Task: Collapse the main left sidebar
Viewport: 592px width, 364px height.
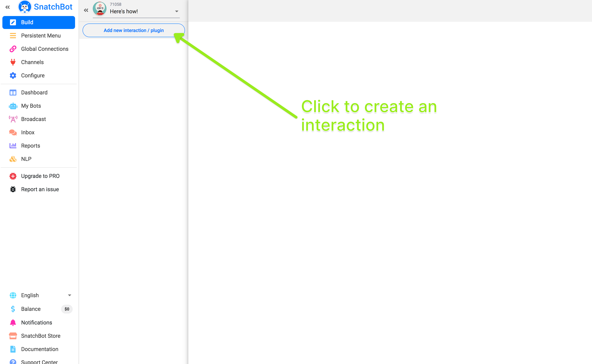Action: (x=8, y=7)
